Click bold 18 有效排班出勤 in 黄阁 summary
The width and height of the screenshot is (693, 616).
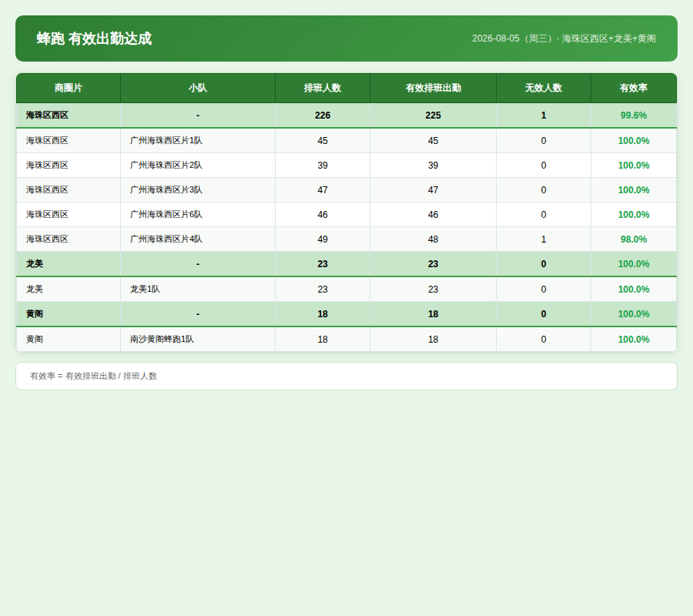tap(433, 313)
